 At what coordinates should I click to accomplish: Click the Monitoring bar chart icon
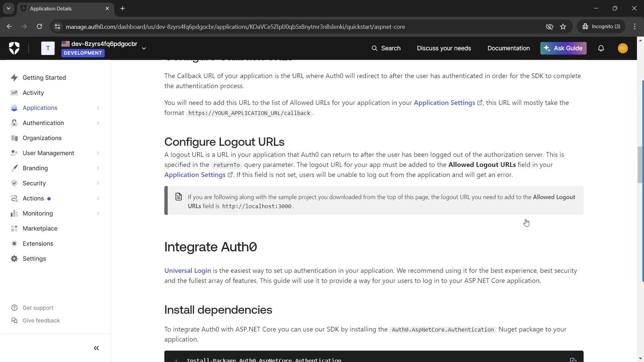click(14, 213)
